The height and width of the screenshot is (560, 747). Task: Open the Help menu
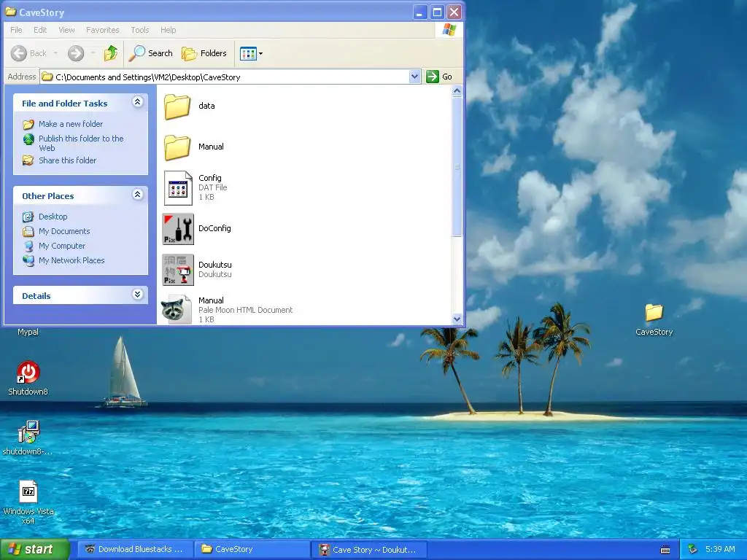point(169,30)
